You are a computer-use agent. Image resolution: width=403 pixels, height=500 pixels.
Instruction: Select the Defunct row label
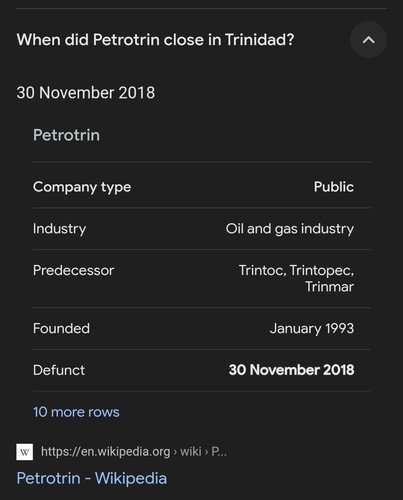[x=59, y=370]
